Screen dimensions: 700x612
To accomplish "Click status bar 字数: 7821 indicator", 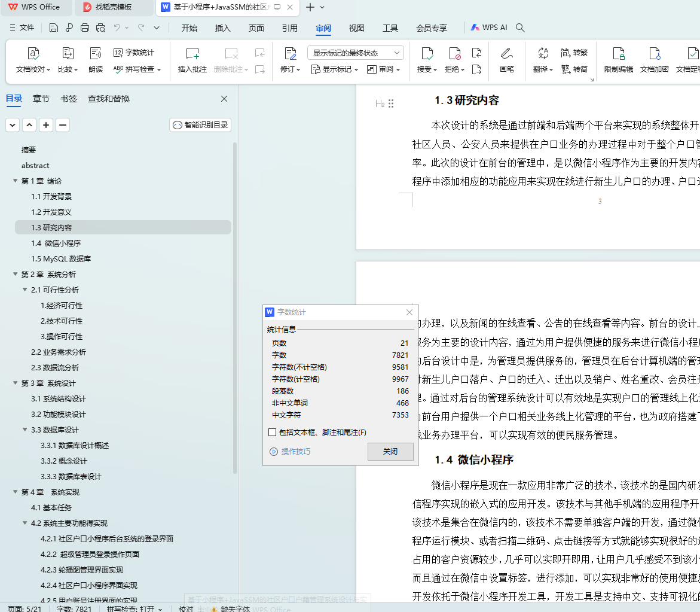I will [x=74, y=608].
